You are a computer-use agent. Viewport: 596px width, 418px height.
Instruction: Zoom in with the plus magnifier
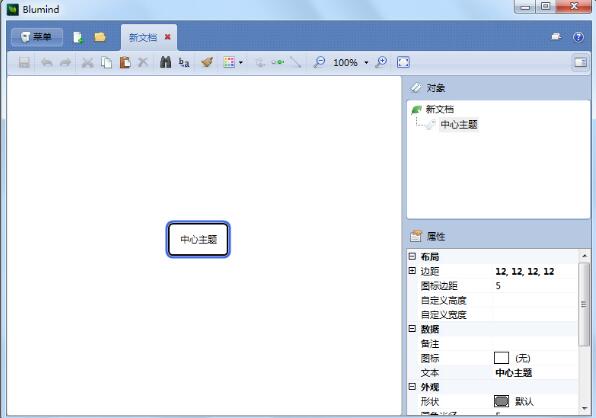pyautogui.click(x=381, y=62)
